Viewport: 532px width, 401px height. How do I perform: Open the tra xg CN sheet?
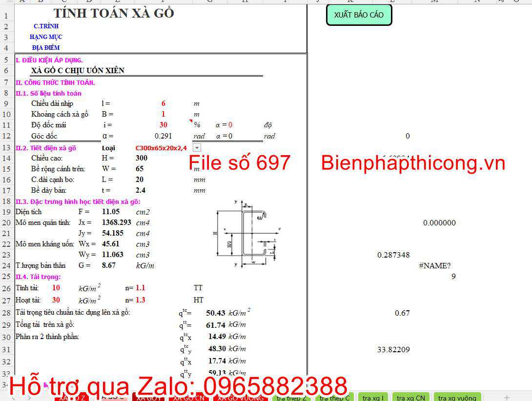[x=411, y=397]
